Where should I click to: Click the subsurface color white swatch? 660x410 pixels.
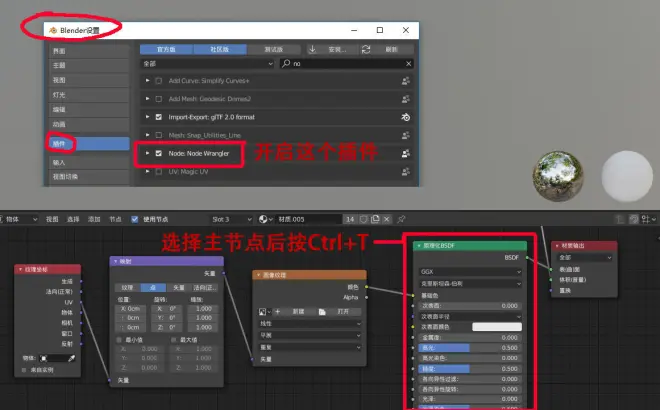[x=497, y=327]
